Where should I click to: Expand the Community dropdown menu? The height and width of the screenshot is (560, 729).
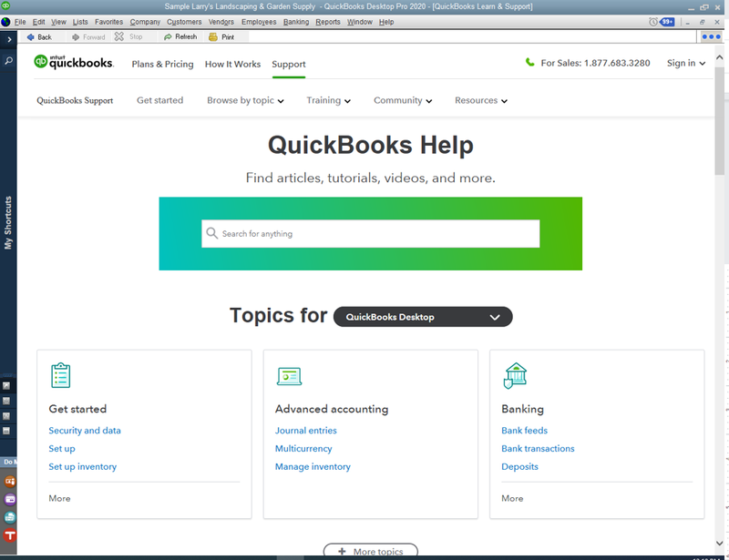click(403, 100)
